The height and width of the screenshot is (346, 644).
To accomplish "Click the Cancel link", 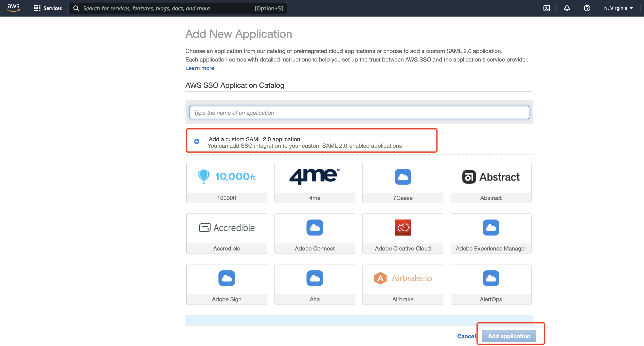I will pyautogui.click(x=466, y=336).
